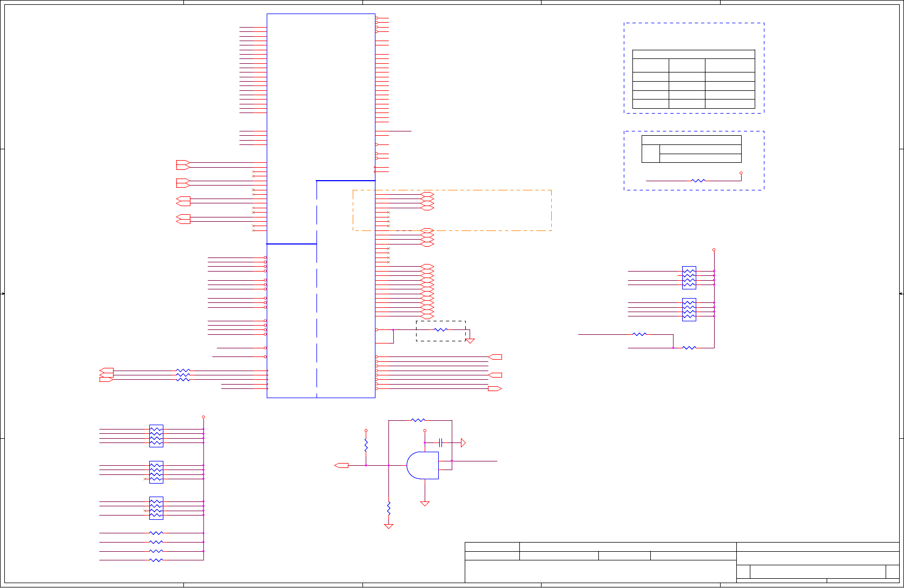Click the capacitor beside the AND gate
The image size is (904, 588).
441,442
